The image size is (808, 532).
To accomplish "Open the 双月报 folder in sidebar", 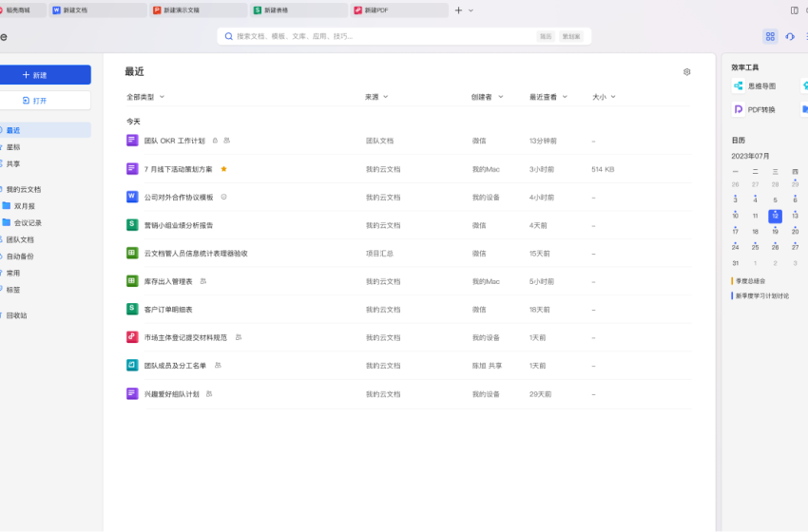I will point(24,205).
